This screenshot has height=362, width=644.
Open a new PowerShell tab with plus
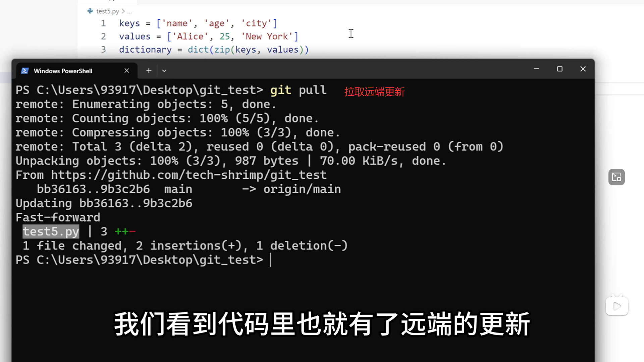(149, 71)
